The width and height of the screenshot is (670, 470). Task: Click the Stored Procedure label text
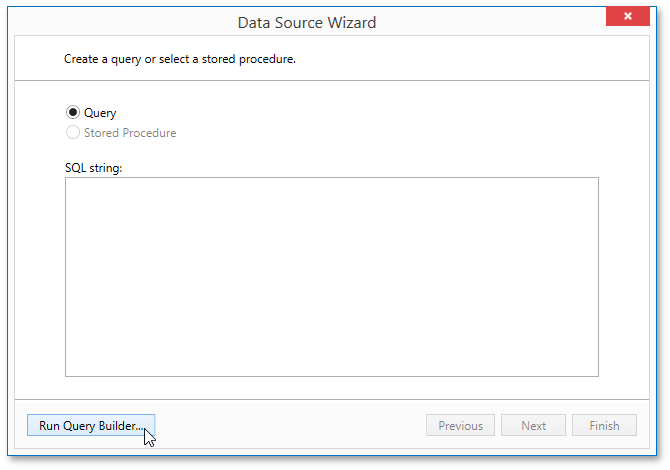tap(130, 133)
